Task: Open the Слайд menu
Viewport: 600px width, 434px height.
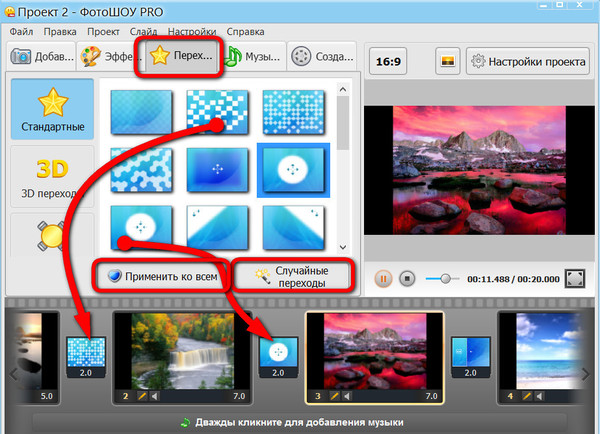Action: (143, 32)
